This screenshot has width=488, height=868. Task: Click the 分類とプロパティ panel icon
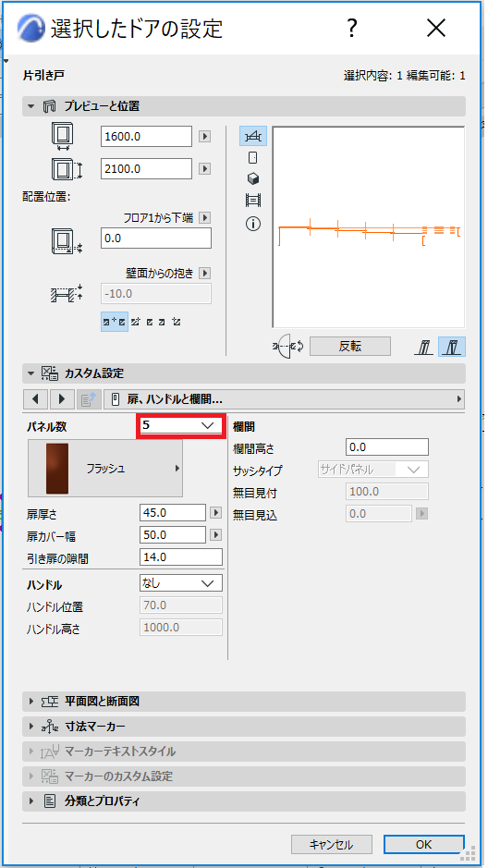(x=50, y=801)
